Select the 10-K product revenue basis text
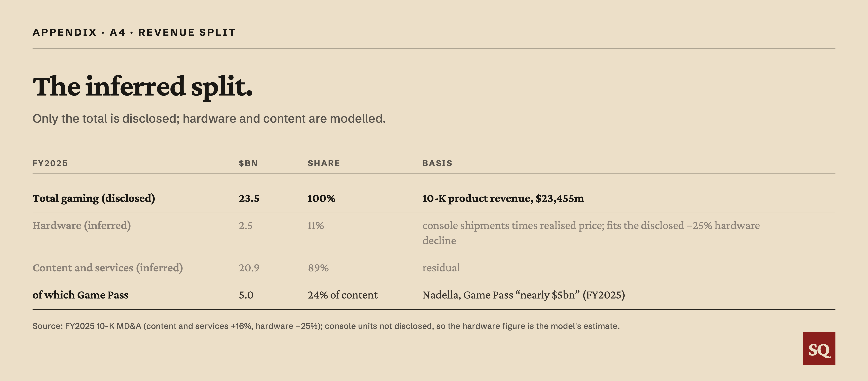Image resolution: width=868 pixels, height=381 pixels. pyautogui.click(x=503, y=198)
